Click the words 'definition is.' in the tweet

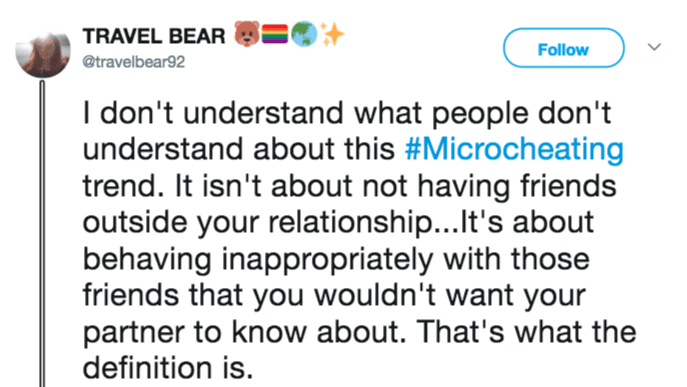tap(168, 367)
